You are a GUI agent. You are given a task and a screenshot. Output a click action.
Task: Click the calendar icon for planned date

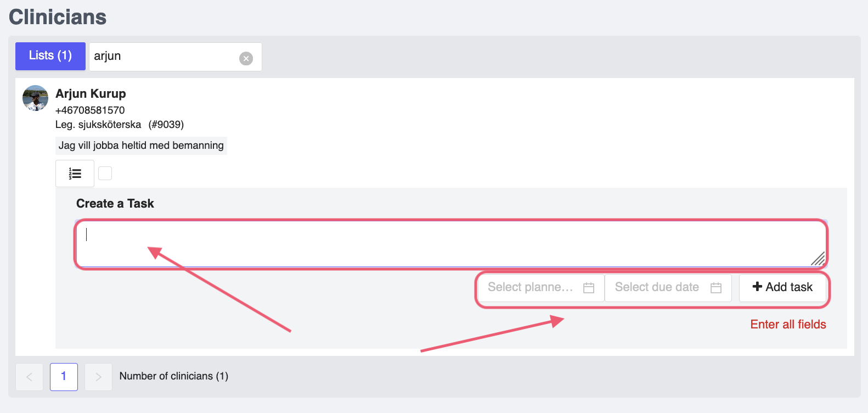click(589, 287)
